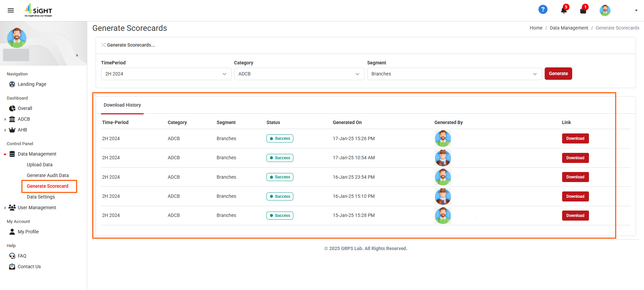Viewport: 644px width, 290px height.
Task: Open Contact Us link text
Action: 29,267
